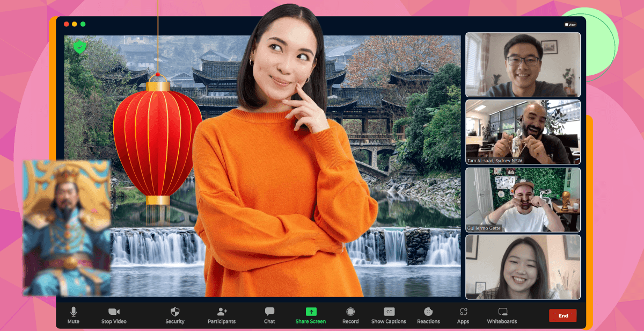This screenshot has height=331, width=644.
Task: Open the Apps panel
Action: 463,315
